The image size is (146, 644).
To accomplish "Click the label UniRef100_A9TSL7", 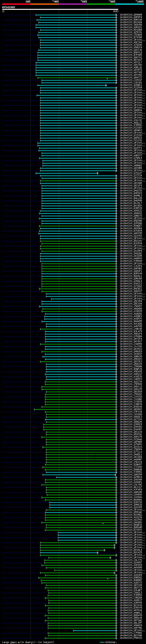I will 131,63.
